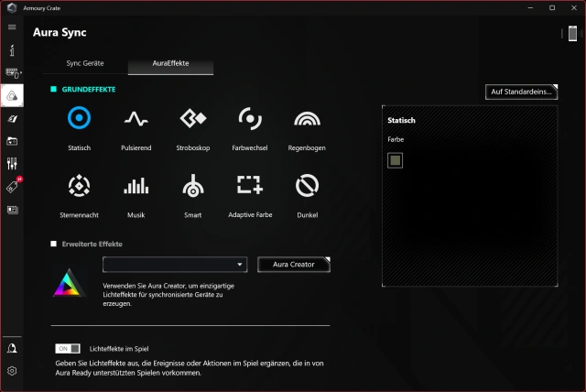
Task: Open the Home info sidebar icon
Action: pos(12,50)
